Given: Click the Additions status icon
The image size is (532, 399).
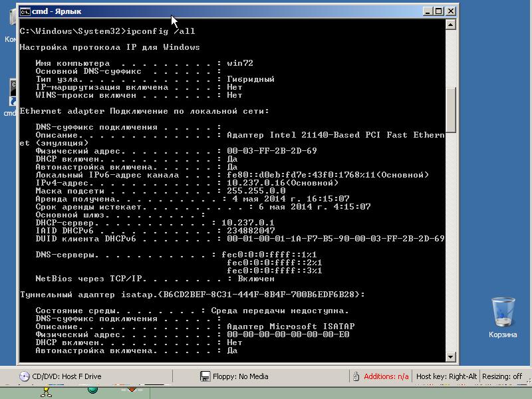Looking at the screenshot, I should pos(356,376).
